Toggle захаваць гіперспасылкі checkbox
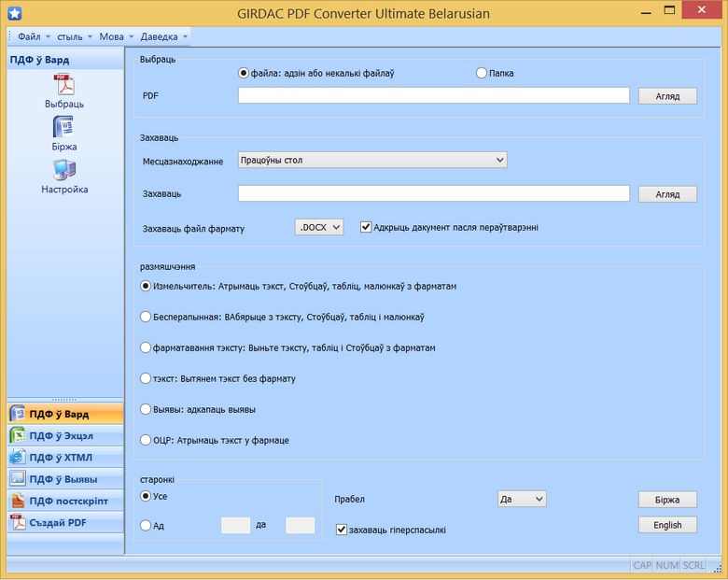This screenshot has width=728, height=580. pyautogui.click(x=342, y=530)
